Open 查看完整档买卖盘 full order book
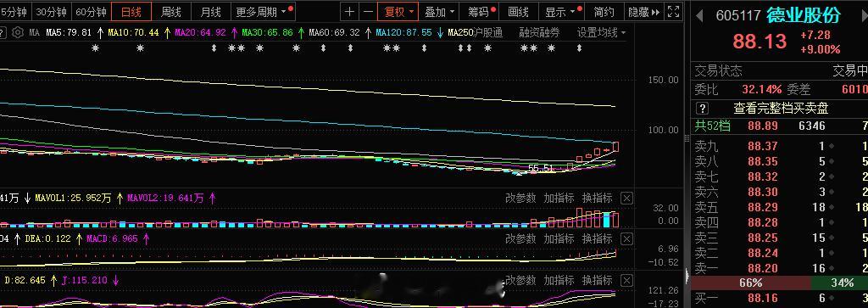 click(781, 108)
